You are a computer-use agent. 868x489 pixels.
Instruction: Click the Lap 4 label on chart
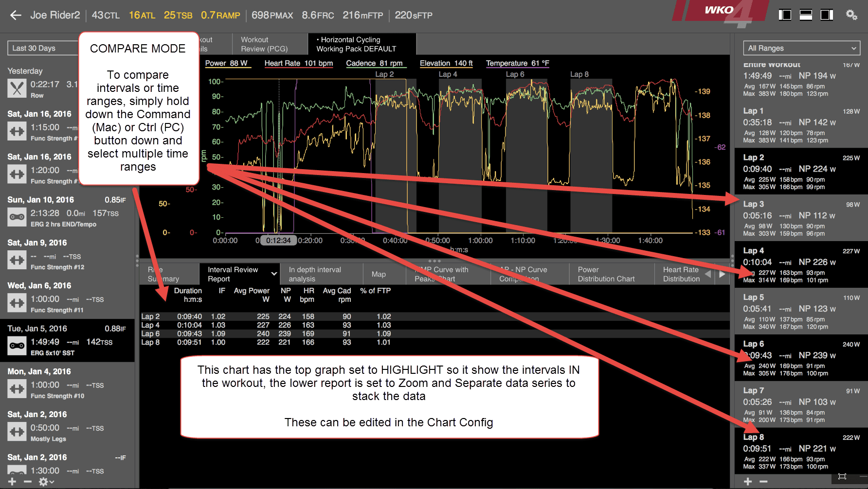click(x=448, y=74)
